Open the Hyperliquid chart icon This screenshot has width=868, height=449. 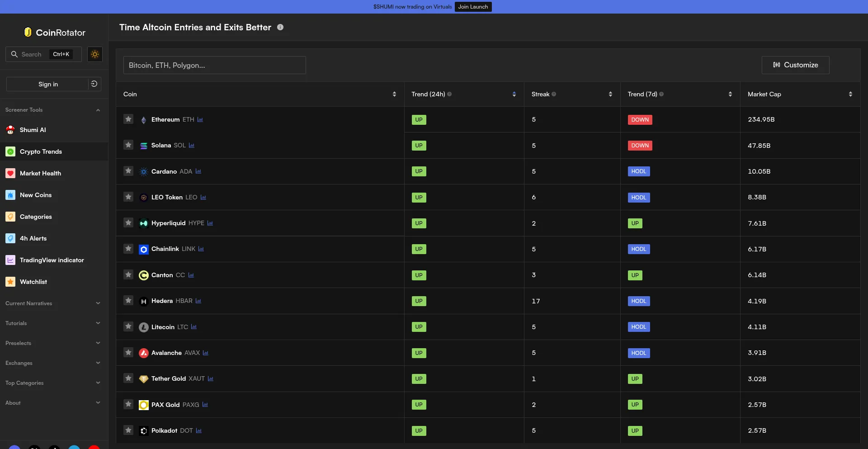210,223
